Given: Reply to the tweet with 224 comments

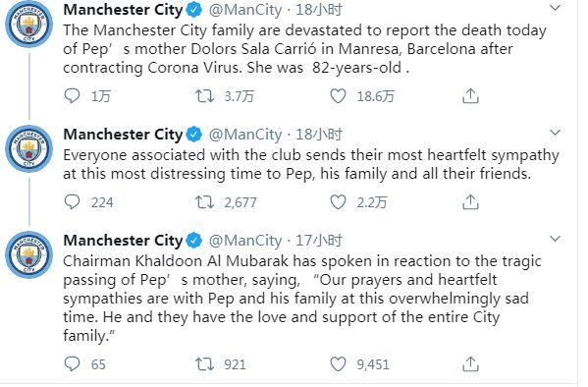Looking at the screenshot, I should (x=72, y=202).
